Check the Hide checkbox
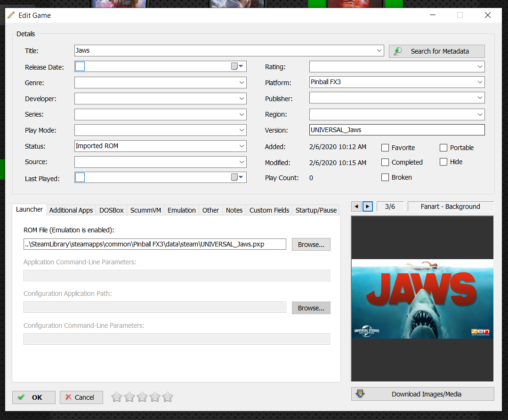The image size is (508, 420). click(443, 162)
